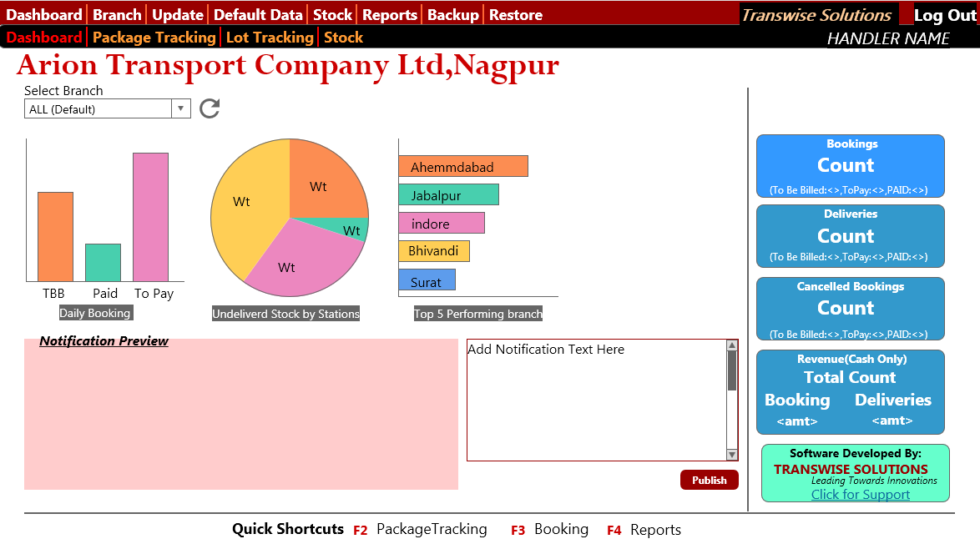Viewport: 980px width, 544px height.
Task: Open the Reports menu in top bar
Action: coord(390,15)
